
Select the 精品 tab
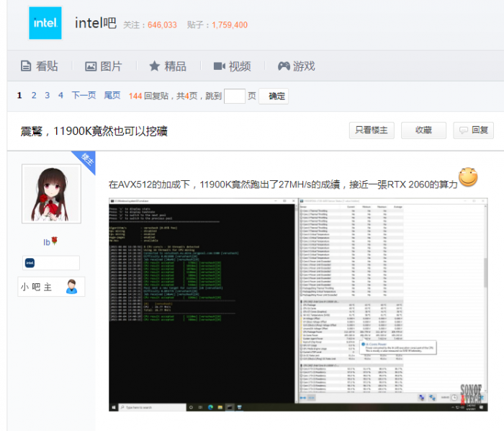[167, 66]
